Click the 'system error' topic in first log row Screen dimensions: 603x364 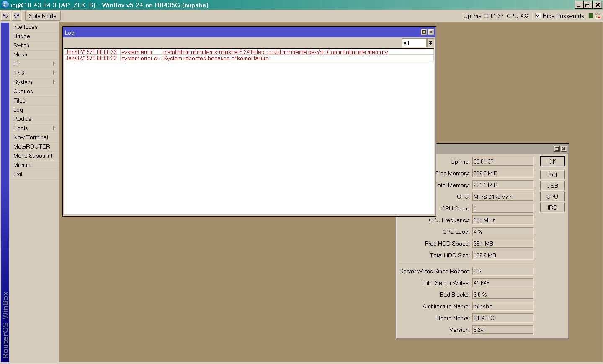coord(137,52)
